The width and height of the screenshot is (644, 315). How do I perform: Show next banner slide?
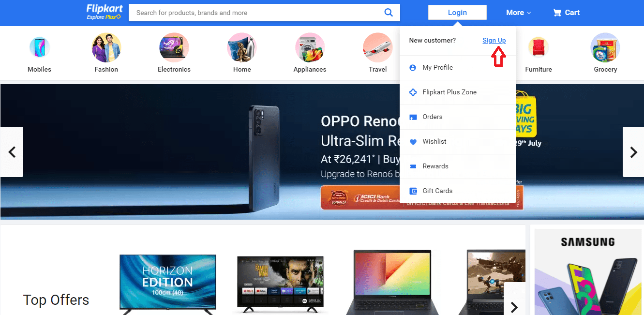point(633,152)
